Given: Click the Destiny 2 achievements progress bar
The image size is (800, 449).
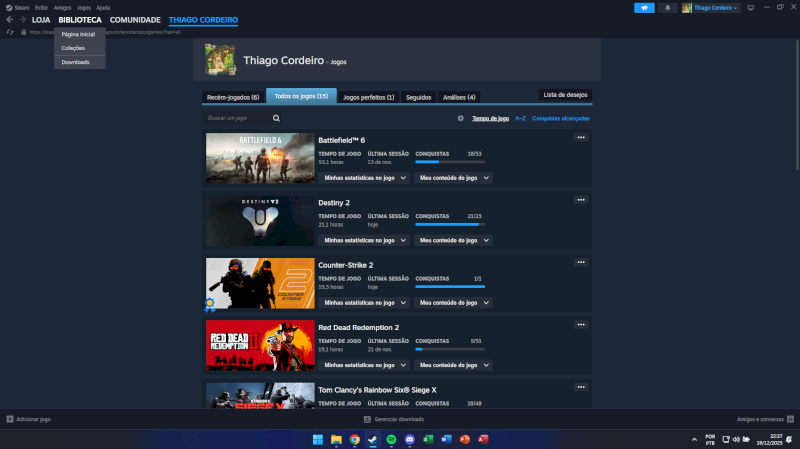Looking at the screenshot, I should 449,224.
